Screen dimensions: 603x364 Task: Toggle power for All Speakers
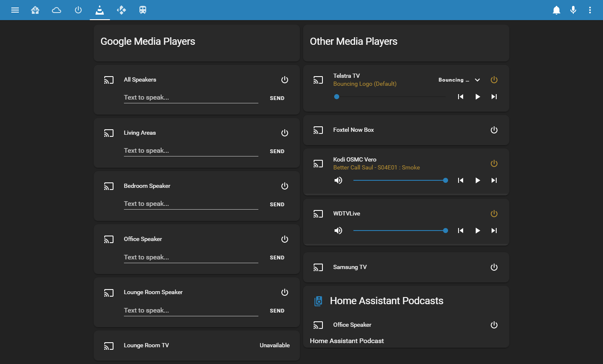point(285,80)
